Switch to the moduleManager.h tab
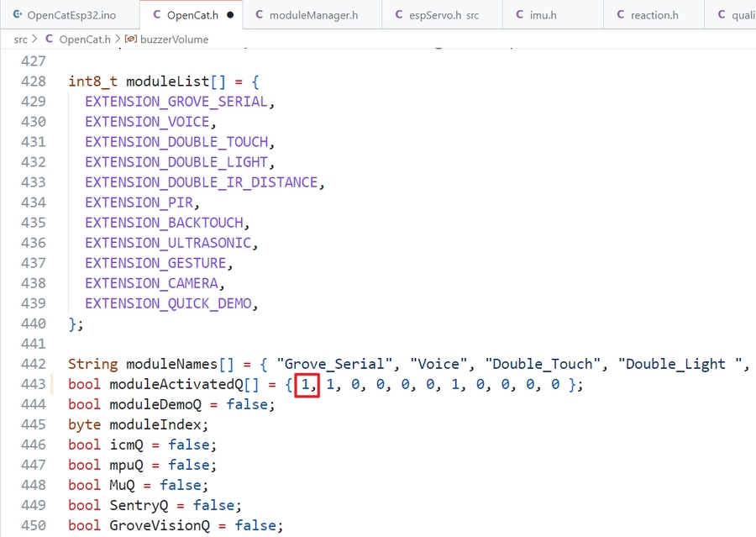The image size is (756, 537). click(312, 15)
